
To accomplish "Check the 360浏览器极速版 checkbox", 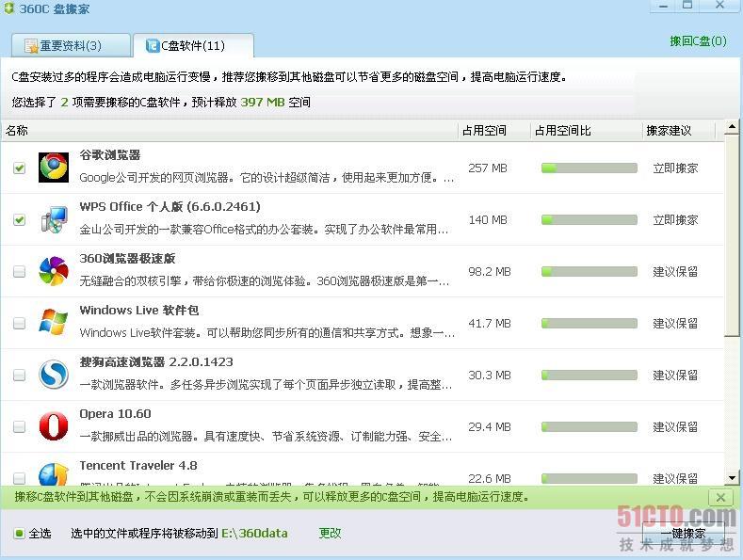I will 20,271.
